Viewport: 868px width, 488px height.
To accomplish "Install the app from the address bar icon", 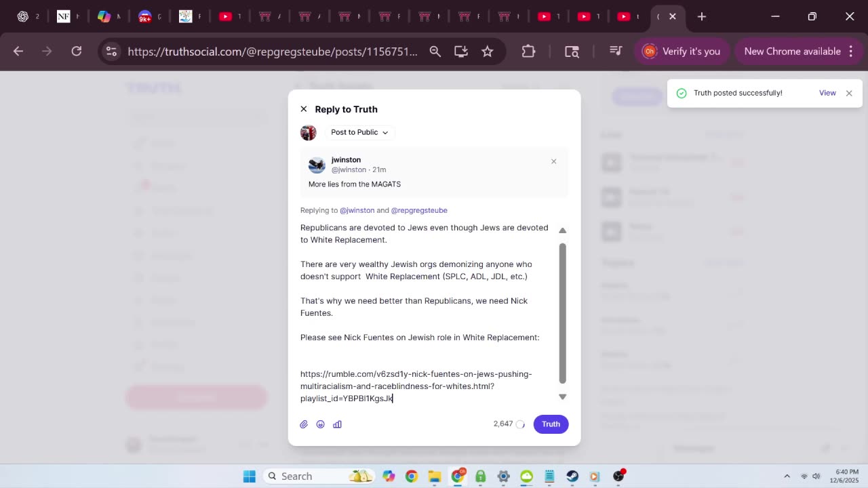I will click(461, 52).
